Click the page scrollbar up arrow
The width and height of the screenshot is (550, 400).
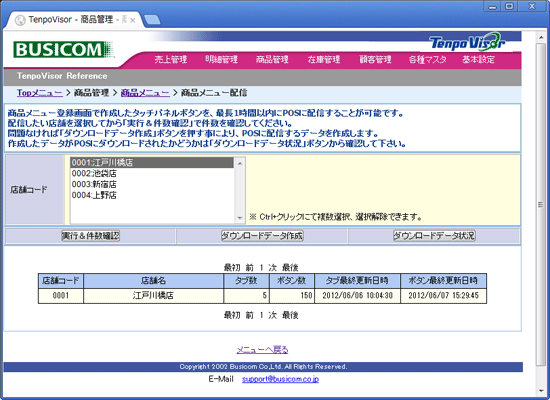click(541, 36)
